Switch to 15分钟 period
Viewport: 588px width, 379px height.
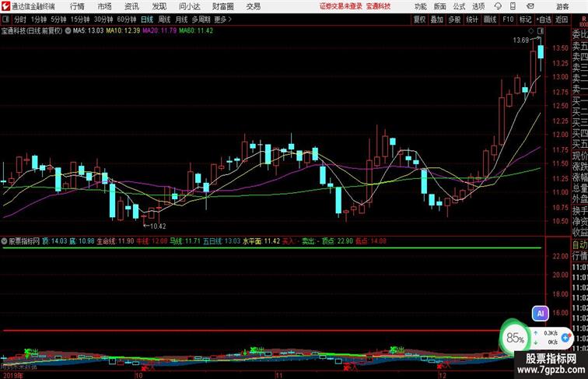(80, 19)
